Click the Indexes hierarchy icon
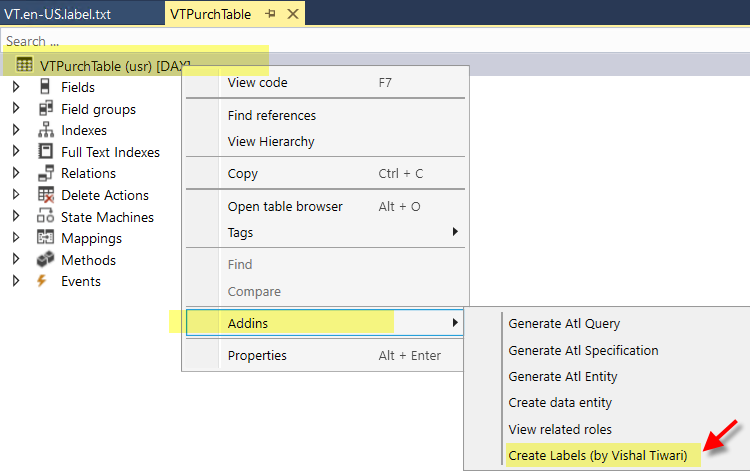The image size is (750, 471). point(46,130)
